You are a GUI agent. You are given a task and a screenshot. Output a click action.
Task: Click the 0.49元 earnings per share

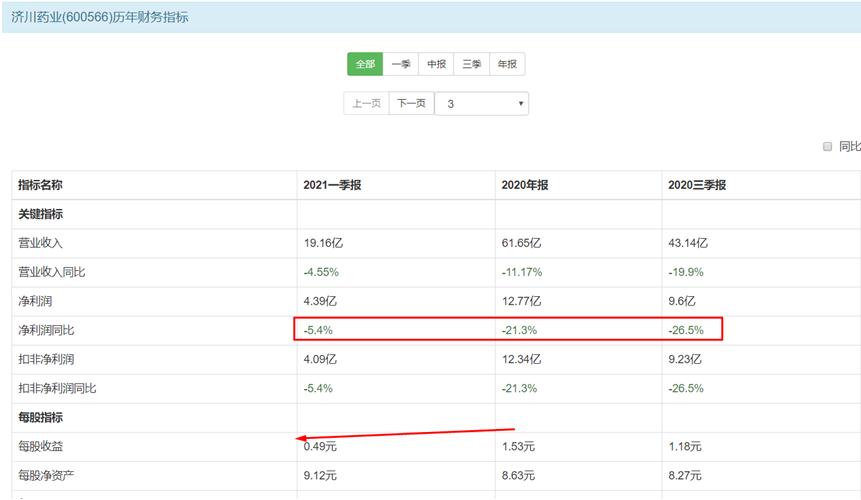click(320, 447)
